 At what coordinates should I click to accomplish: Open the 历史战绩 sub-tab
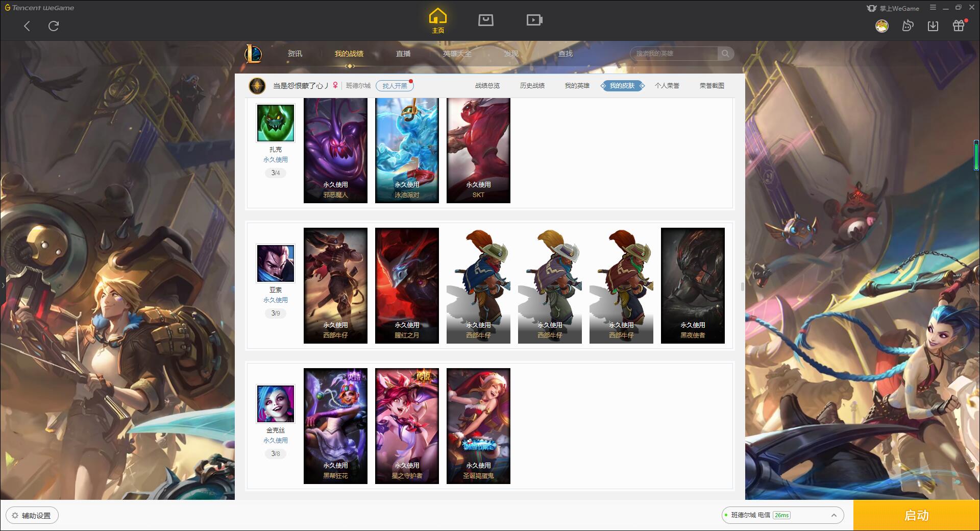tap(532, 86)
